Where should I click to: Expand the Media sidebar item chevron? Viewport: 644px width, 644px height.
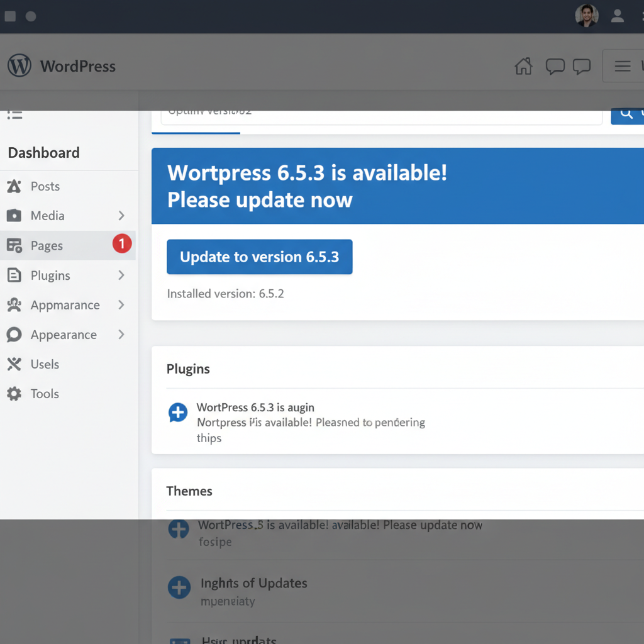121,216
